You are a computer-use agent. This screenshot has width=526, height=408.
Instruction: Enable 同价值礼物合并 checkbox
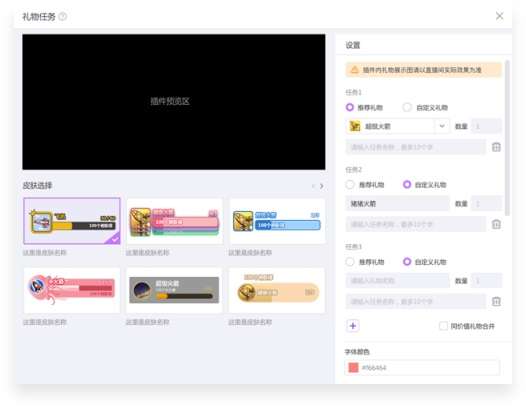coord(443,326)
